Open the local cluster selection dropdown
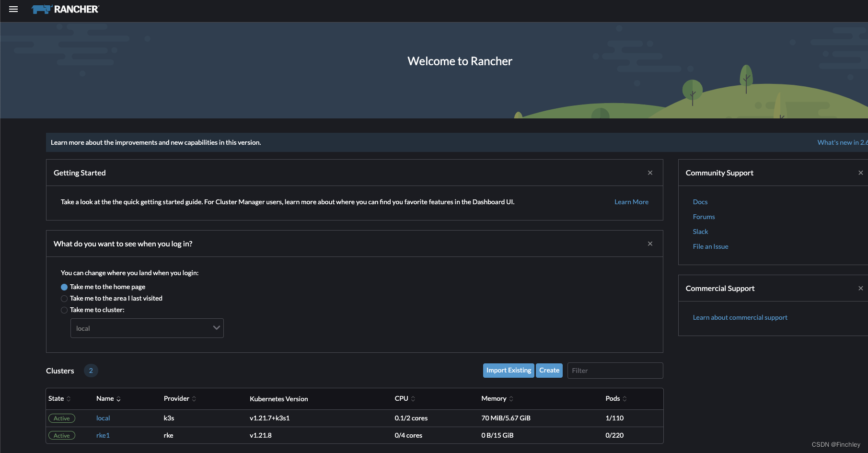The width and height of the screenshot is (868, 453). pyautogui.click(x=147, y=328)
